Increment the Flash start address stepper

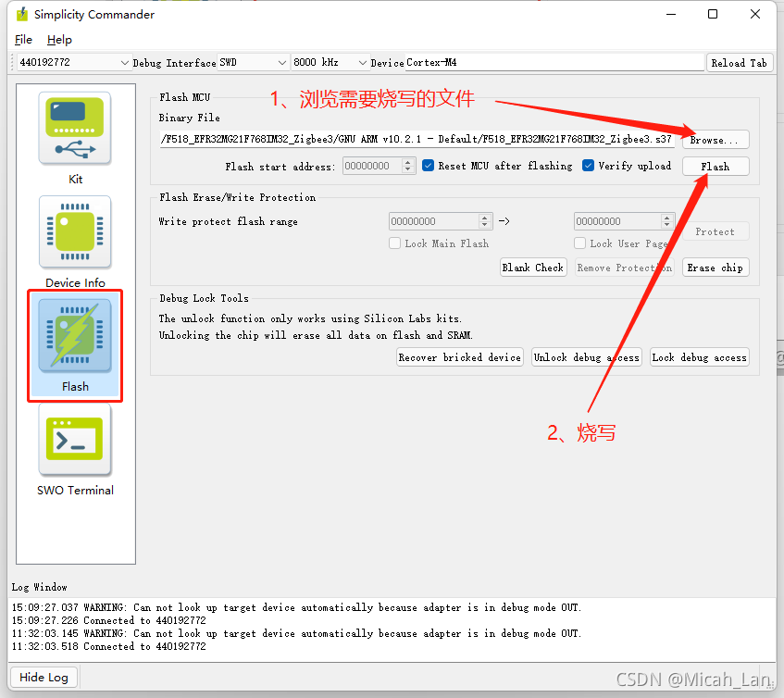pos(408,162)
